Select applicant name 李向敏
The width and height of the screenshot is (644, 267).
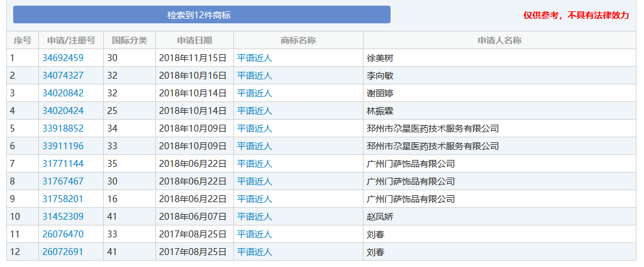click(380, 76)
